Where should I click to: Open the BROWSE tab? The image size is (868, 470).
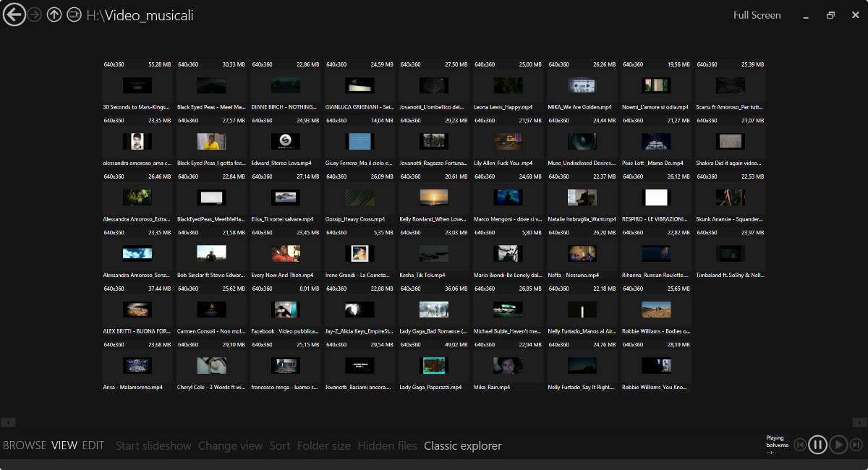25,445
